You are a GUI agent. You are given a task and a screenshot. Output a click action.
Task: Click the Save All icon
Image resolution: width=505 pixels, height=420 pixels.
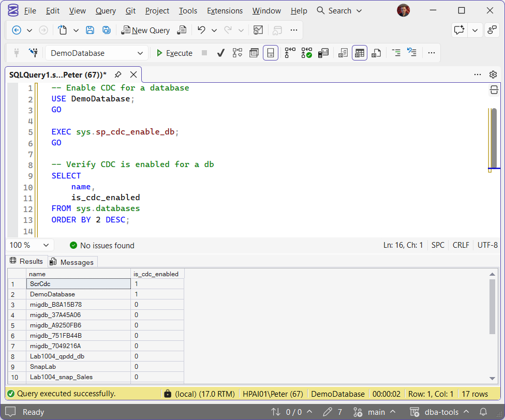[x=107, y=30]
